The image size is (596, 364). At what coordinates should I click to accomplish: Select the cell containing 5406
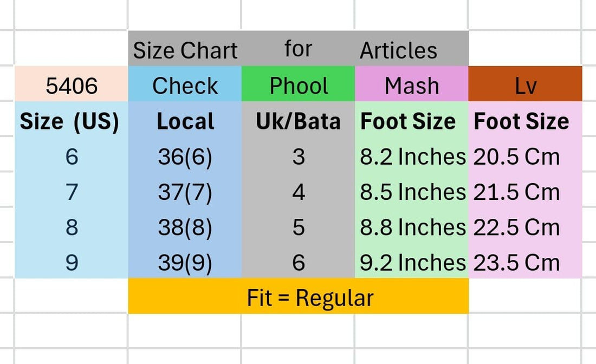coord(72,86)
